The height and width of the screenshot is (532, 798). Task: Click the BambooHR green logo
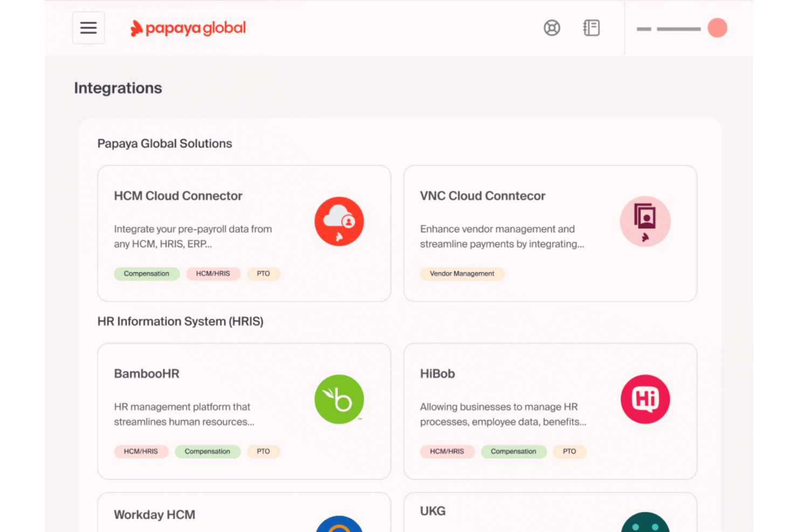[x=339, y=399]
